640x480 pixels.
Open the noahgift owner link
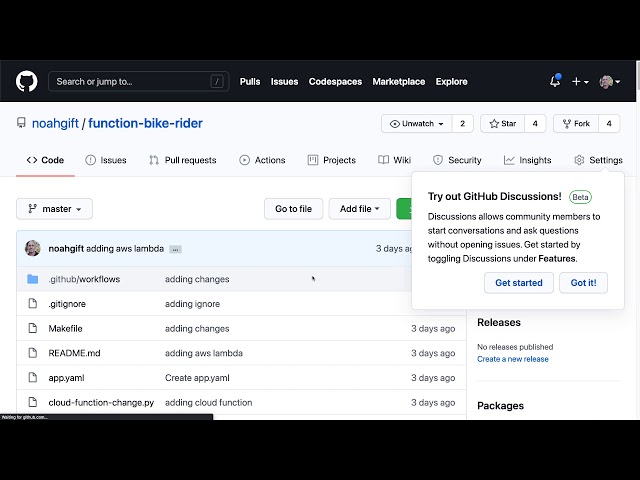55,123
